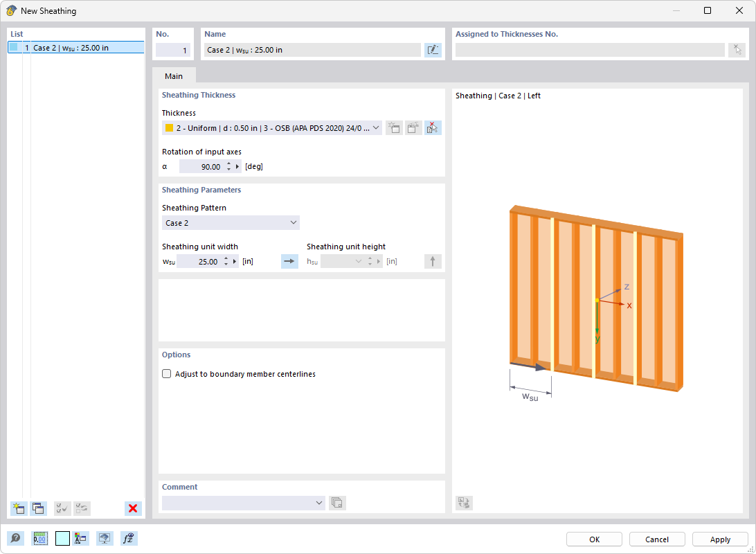This screenshot has height=554, width=756.
Task: Remove the assigned thickness via red-cursor icon
Action: [x=432, y=127]
